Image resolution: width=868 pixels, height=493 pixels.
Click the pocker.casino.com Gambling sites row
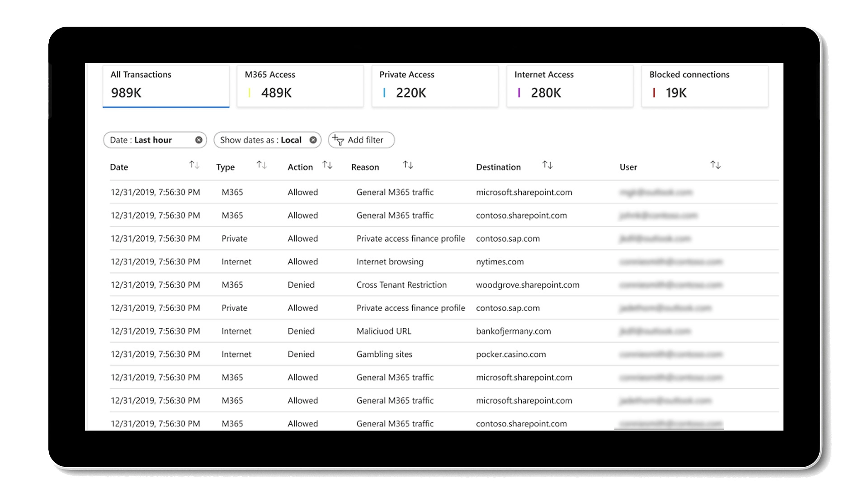coord(510,354)
